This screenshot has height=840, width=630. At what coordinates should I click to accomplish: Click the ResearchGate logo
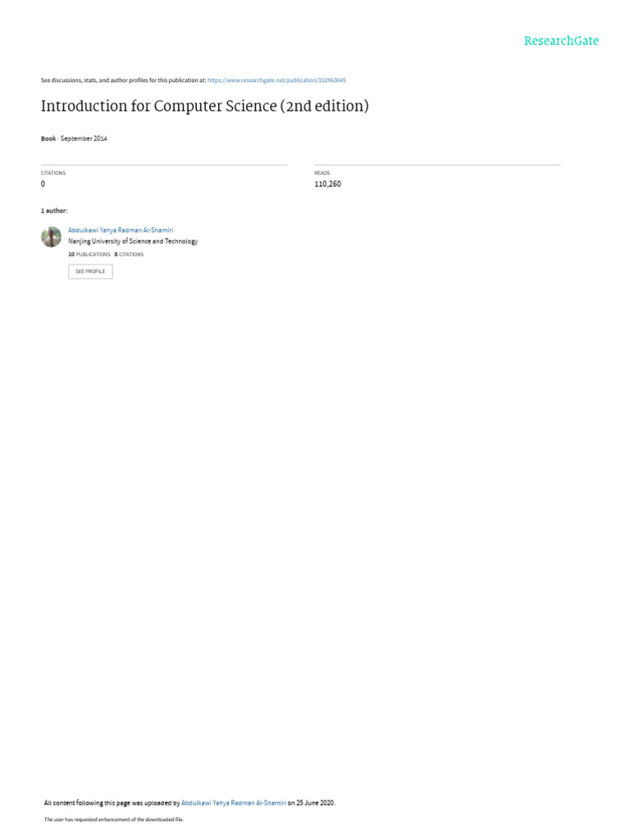coord(561,41)
